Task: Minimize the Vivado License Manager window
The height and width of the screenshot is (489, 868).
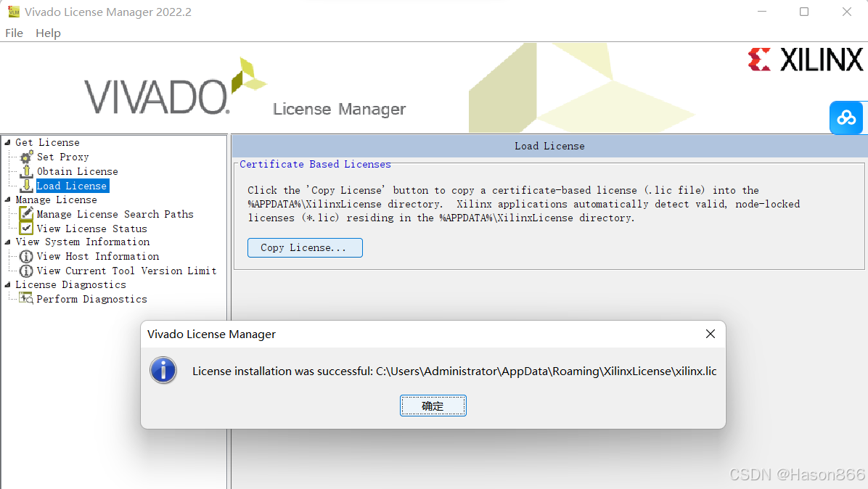Action: pyautogui.click(x=762, y=12)
